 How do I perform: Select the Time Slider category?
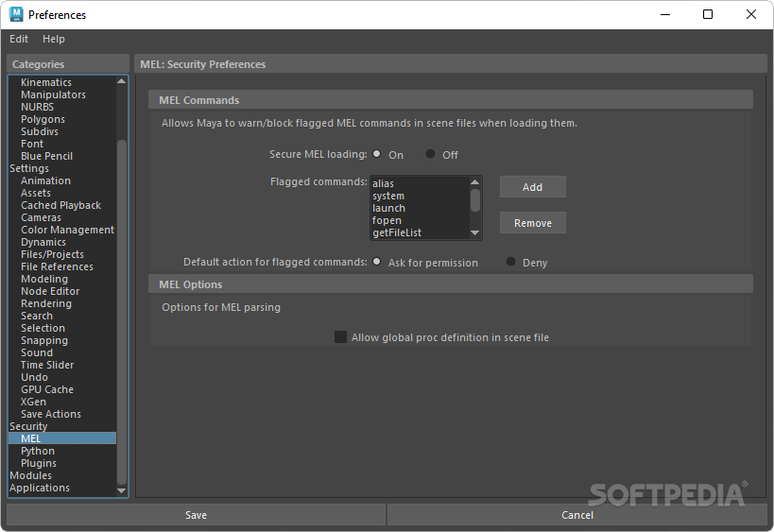62,365
